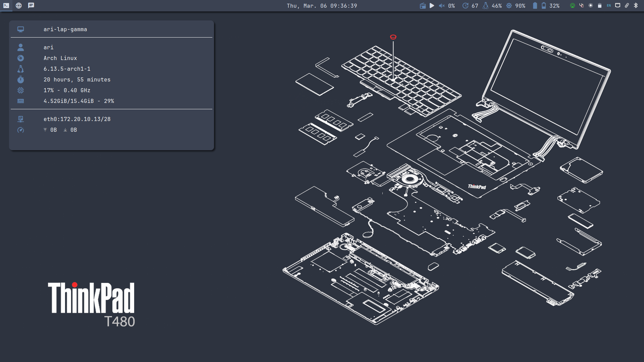
Task: Select uptime 20 hours, 55 minutes
Action: [77, 80]
